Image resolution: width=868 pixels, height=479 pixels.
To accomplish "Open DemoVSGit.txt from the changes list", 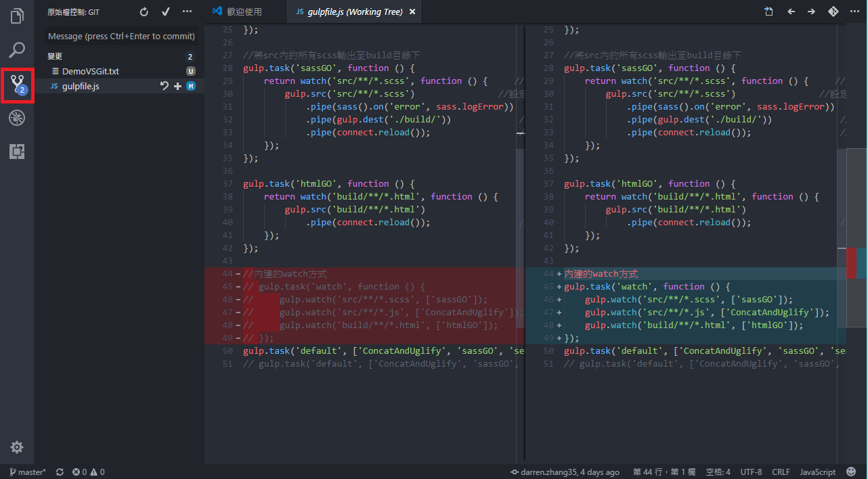I will (x=91, y=71).
